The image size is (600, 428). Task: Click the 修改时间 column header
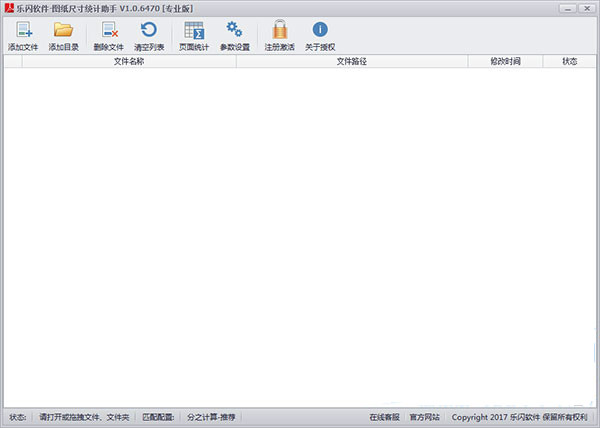[505, 61]
